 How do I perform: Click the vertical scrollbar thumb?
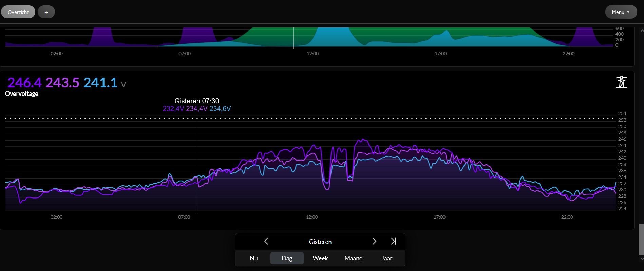tap(641, 239)
